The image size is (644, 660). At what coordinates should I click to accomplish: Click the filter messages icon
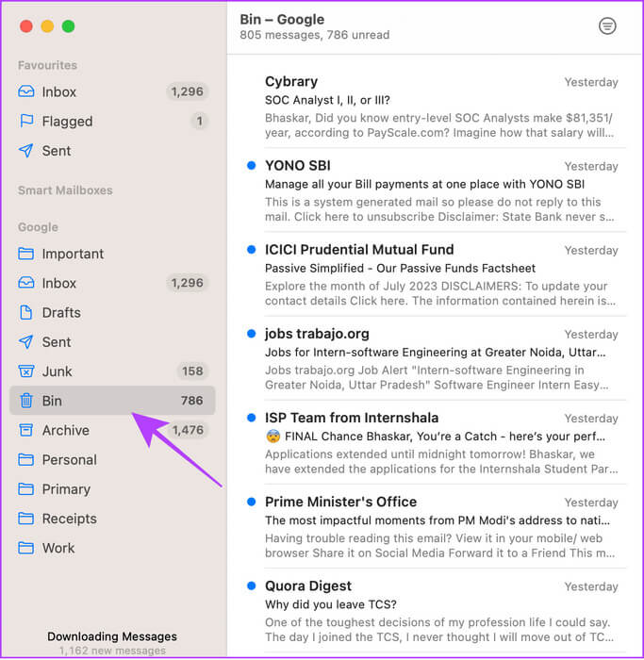point(607,26)
